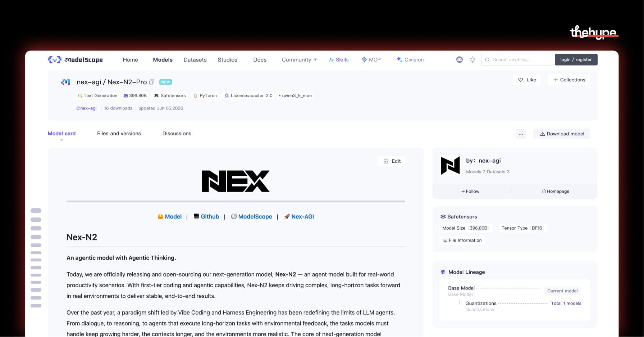
Task: Click the NEX logo image
Action: click(x=236, y=181)
